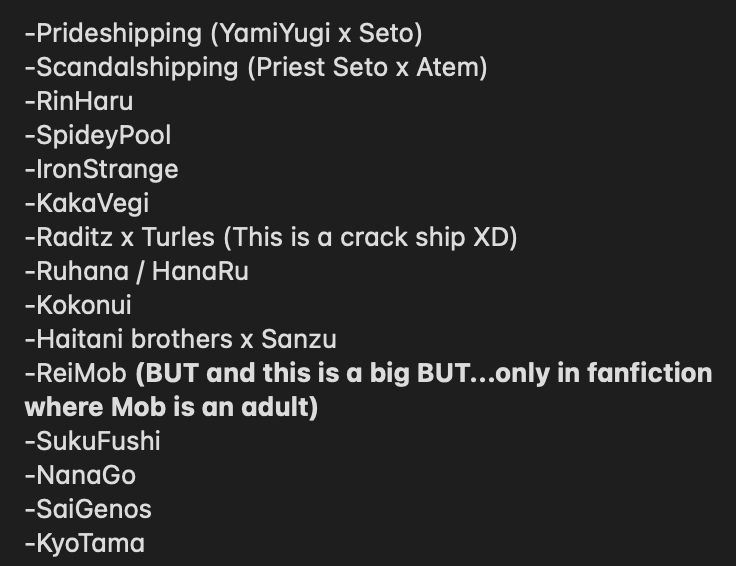The width and height of the screenshot is (736, 566).
Task: Click the Ruhana / HanaRu entry
Action: pyautogui.click(x=137, y=271)
